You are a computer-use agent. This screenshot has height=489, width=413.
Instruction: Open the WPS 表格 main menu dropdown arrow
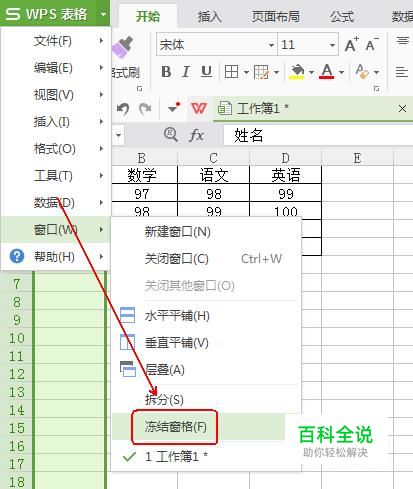click(103, 14)
